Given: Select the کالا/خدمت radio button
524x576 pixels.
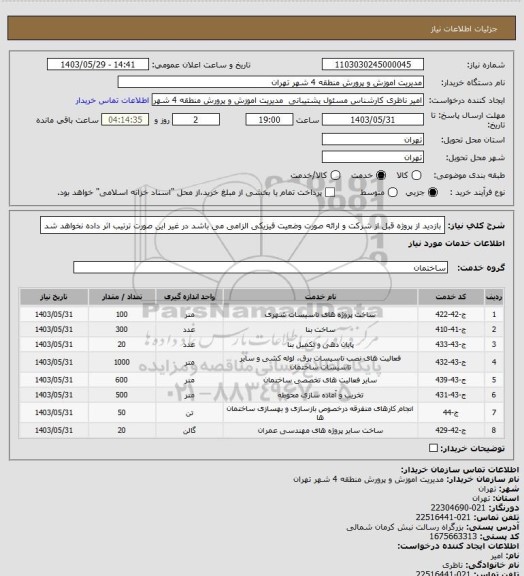Looking at the screenshot, I should [335, 175].
